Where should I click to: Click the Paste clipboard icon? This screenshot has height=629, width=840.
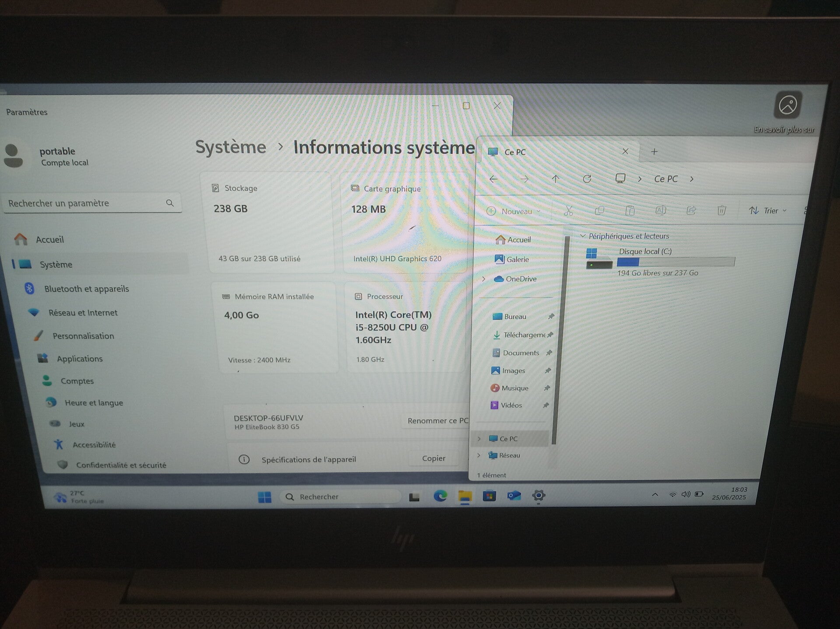(x=630, y=211)
